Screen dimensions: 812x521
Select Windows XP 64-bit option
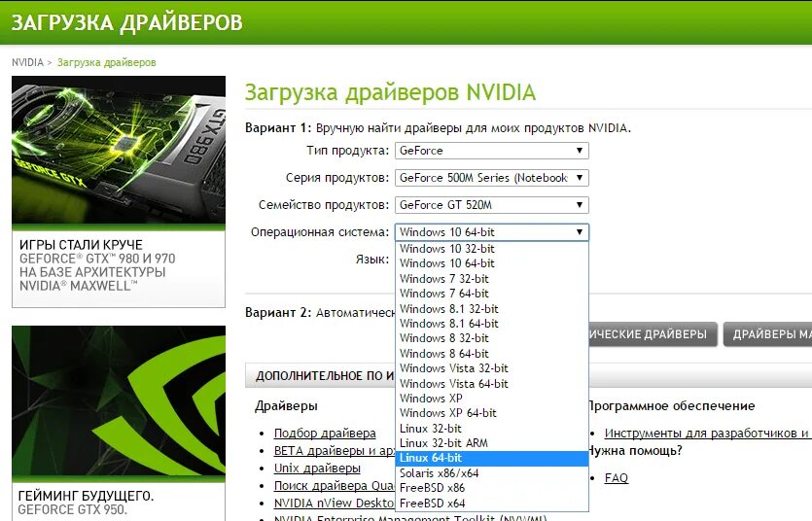(491, 413)
